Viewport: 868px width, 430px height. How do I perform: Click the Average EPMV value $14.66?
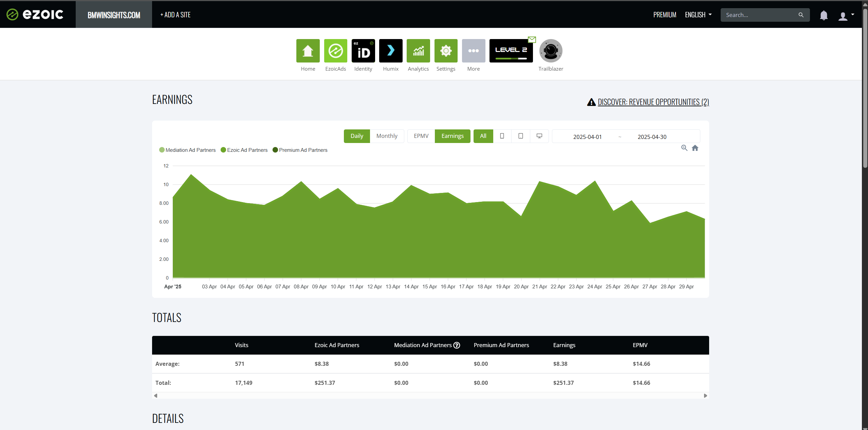(641, 364)
